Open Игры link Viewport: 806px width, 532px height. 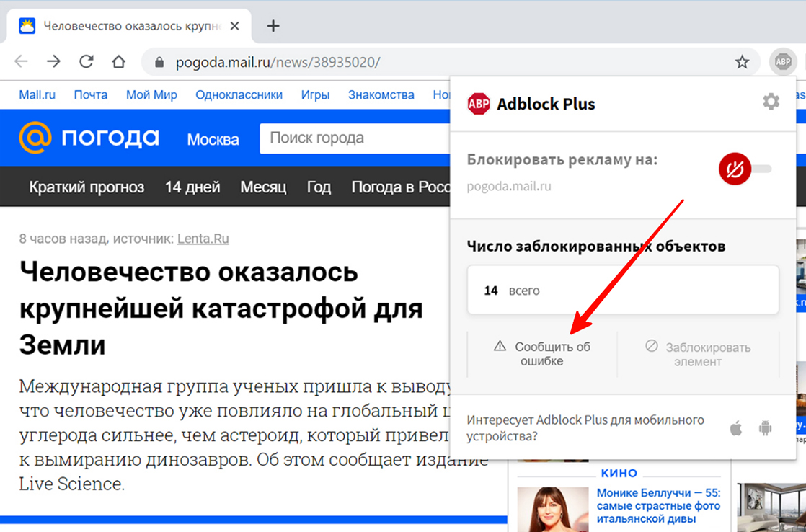tap(315, 95)
